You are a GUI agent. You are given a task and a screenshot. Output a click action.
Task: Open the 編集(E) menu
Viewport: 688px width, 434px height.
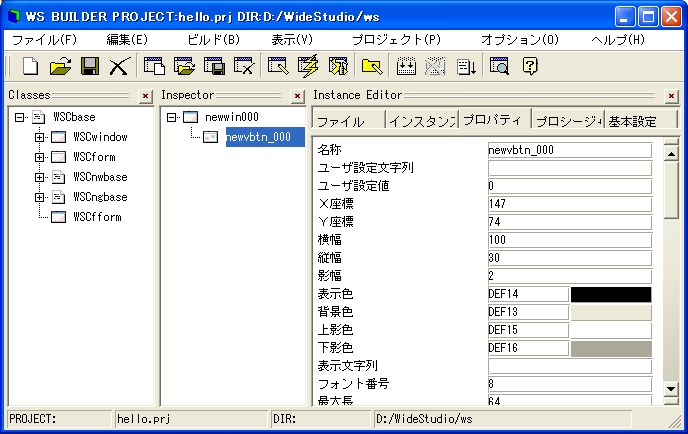tap(127, 40)
